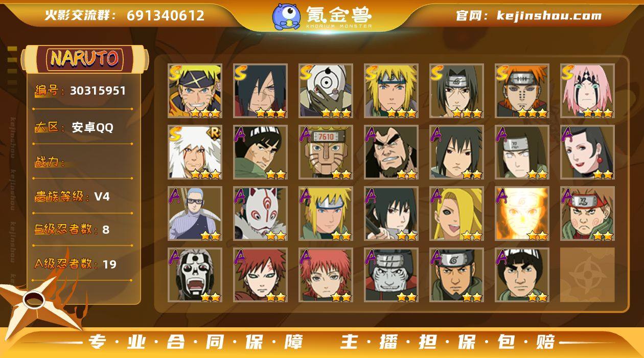Click the account number 30315951
644x358 pixels.
(x=98, y=91)
